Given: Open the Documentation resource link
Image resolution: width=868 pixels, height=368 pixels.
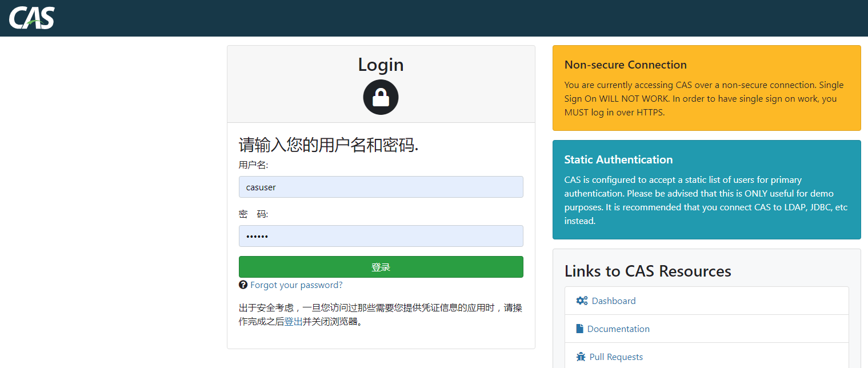Looking at the screenshot, I should tap(618, 329).
